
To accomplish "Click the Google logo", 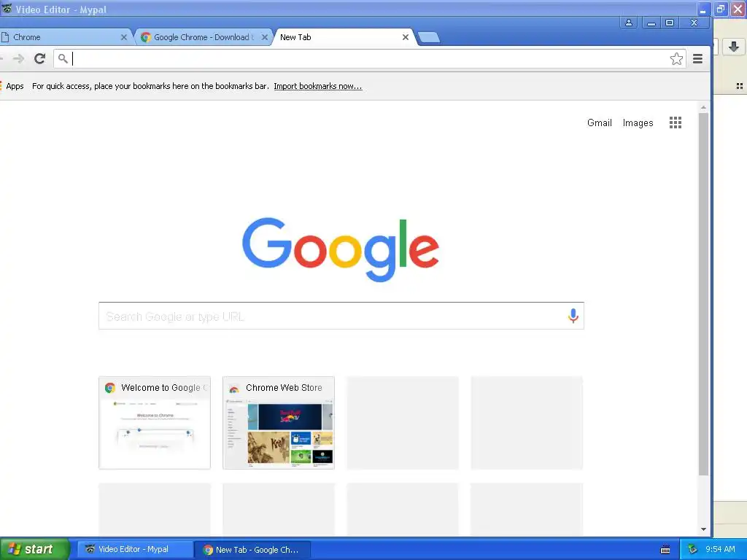I will tap(341, 249).
